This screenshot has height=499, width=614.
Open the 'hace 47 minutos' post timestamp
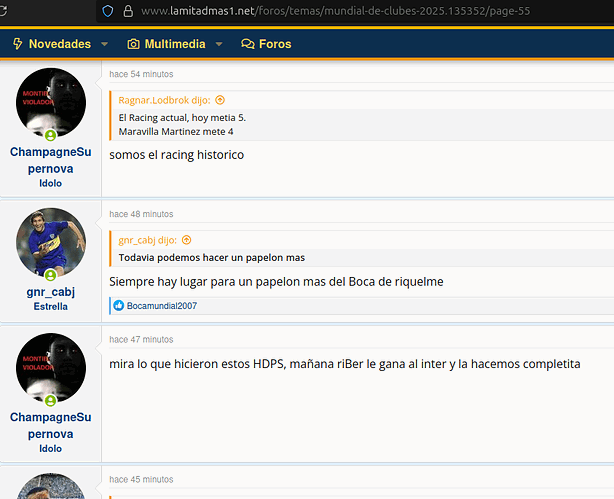tap(141, 339)
